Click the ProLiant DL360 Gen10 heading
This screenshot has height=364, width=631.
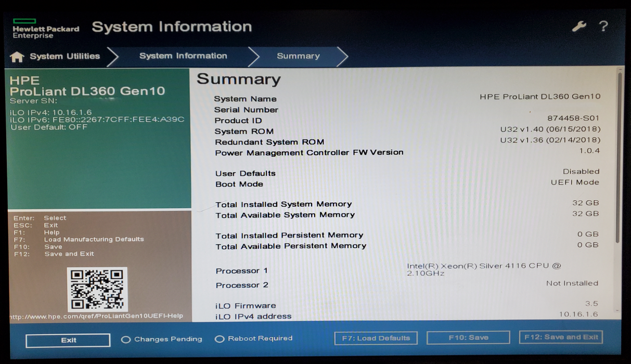87,92
